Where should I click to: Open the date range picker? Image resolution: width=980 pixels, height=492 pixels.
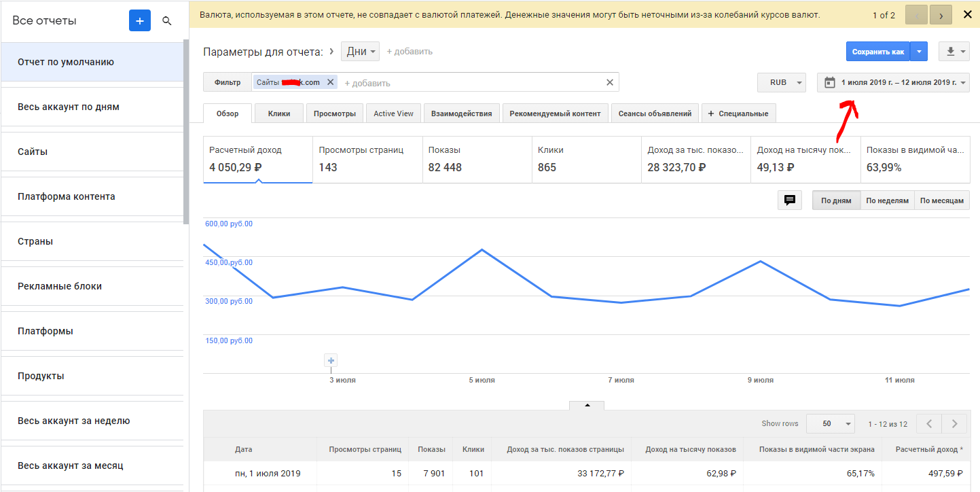[893, 82]
